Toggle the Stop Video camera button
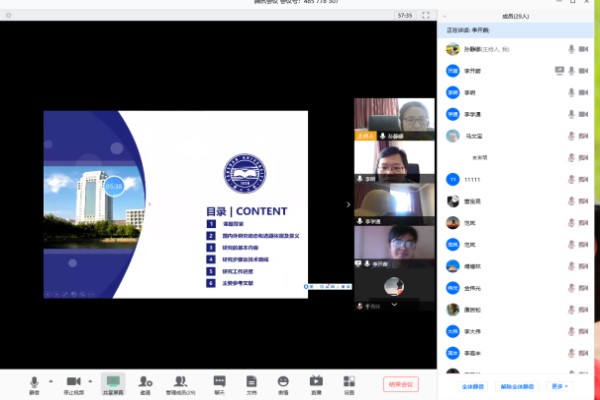Viewport: 600px width, 400px height. (73, 384)
